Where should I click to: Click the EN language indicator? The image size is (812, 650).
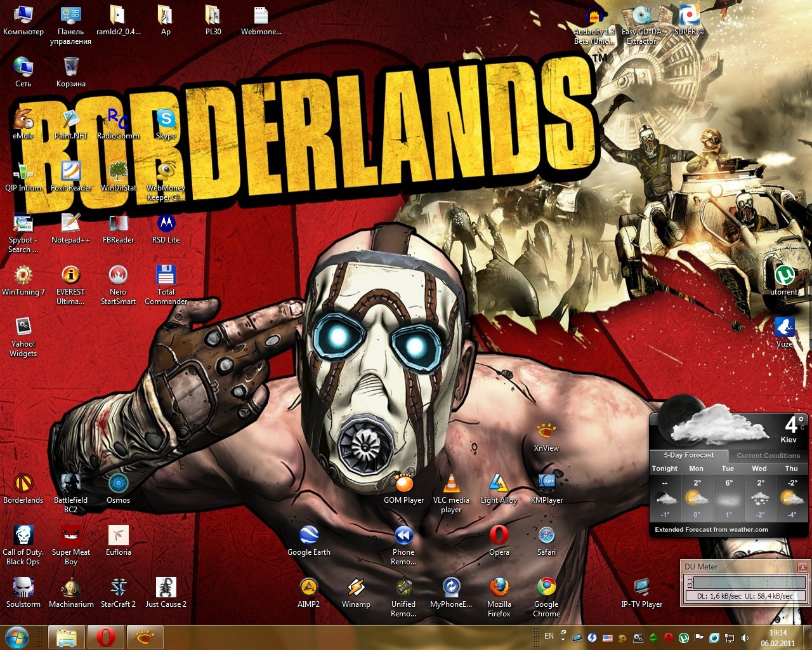point(549,636)
